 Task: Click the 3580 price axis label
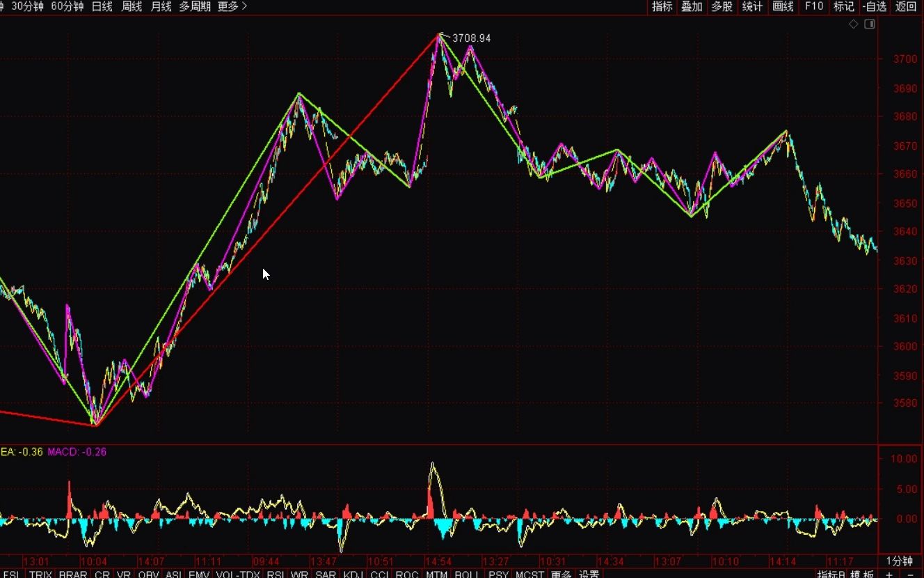[x=905, y=403]
